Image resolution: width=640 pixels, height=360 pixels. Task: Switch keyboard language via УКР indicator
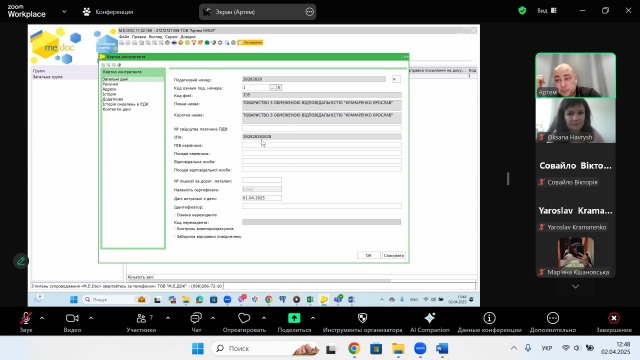[547, 348]
